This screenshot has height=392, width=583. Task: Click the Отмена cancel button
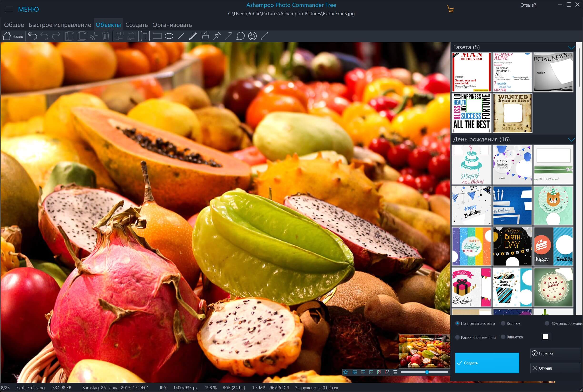pos(555,368)
